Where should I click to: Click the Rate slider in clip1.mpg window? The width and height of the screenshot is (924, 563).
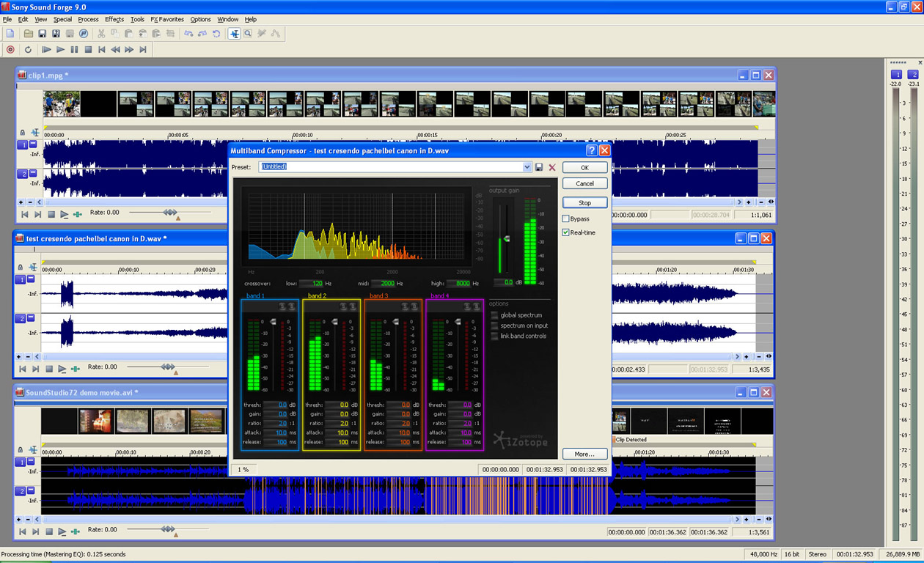[170, 213]
